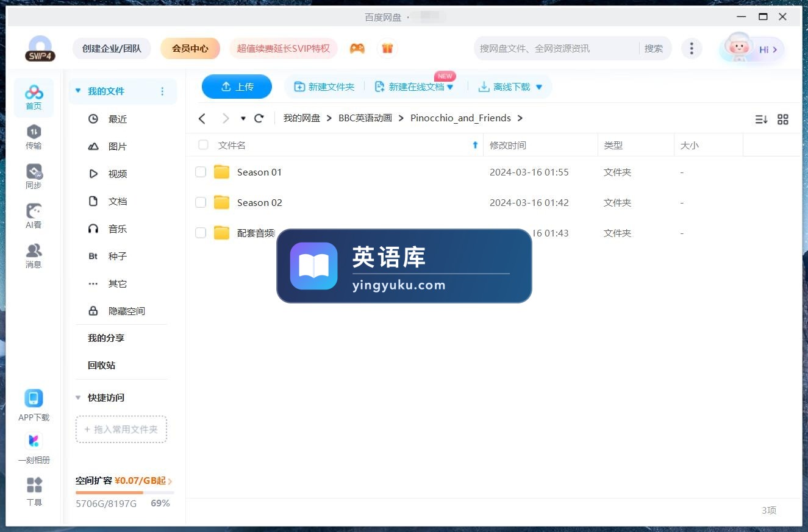The image size is (808, 532).
Task: Expand the 新建在线文档 dropdown
Action: point(450,87)
